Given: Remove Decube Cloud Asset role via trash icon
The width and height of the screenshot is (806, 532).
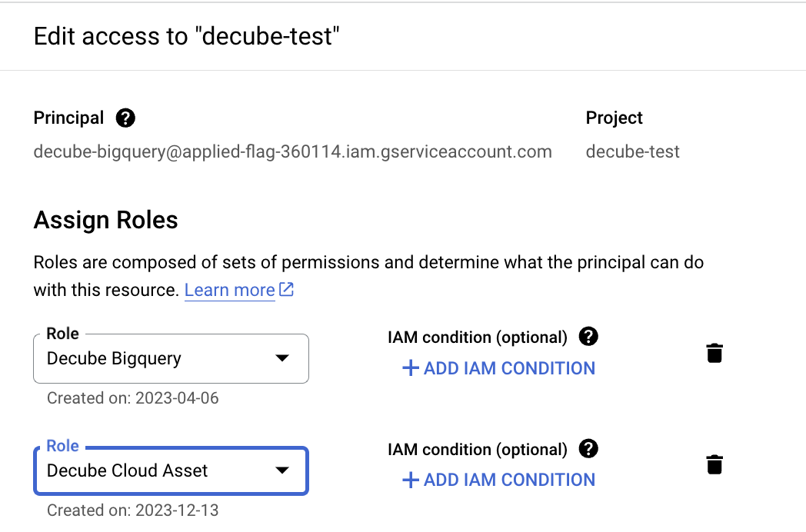Looking at the screenshot, I should (714, 465).
